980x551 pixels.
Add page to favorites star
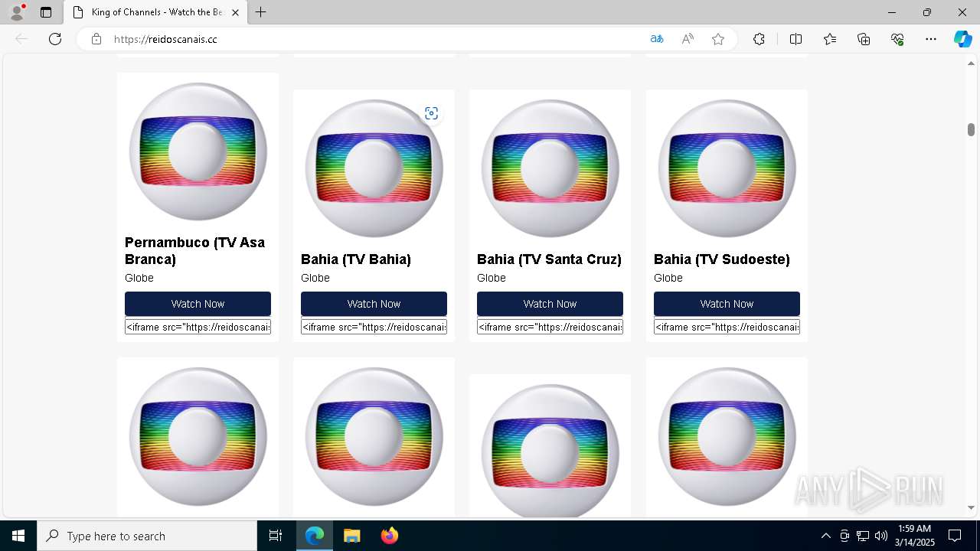(718, 39)
